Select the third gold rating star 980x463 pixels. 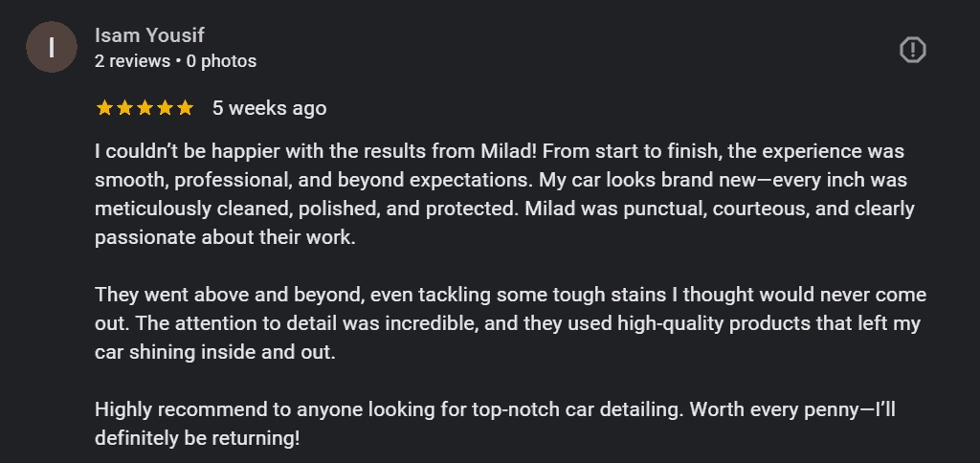145,108
